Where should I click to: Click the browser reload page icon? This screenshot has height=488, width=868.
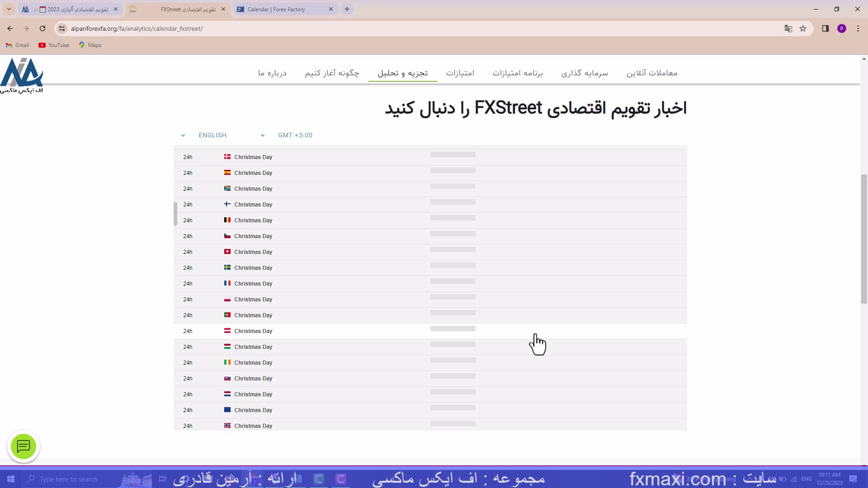42,28
